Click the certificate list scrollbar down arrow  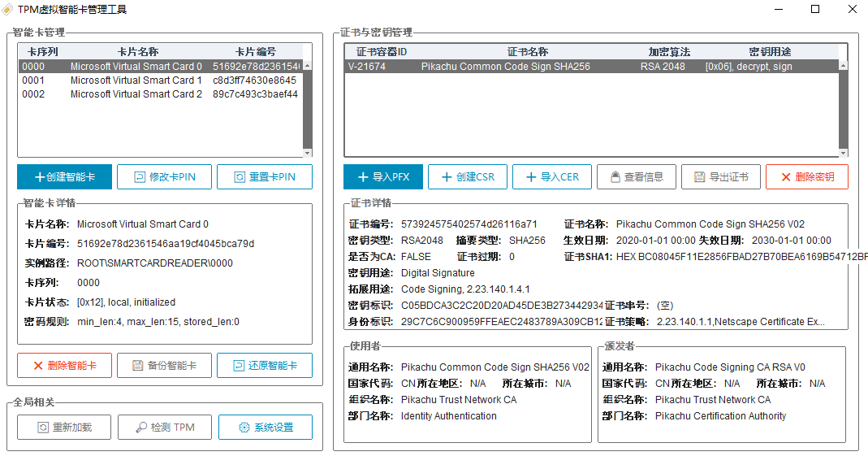click(x=843, y=153)
